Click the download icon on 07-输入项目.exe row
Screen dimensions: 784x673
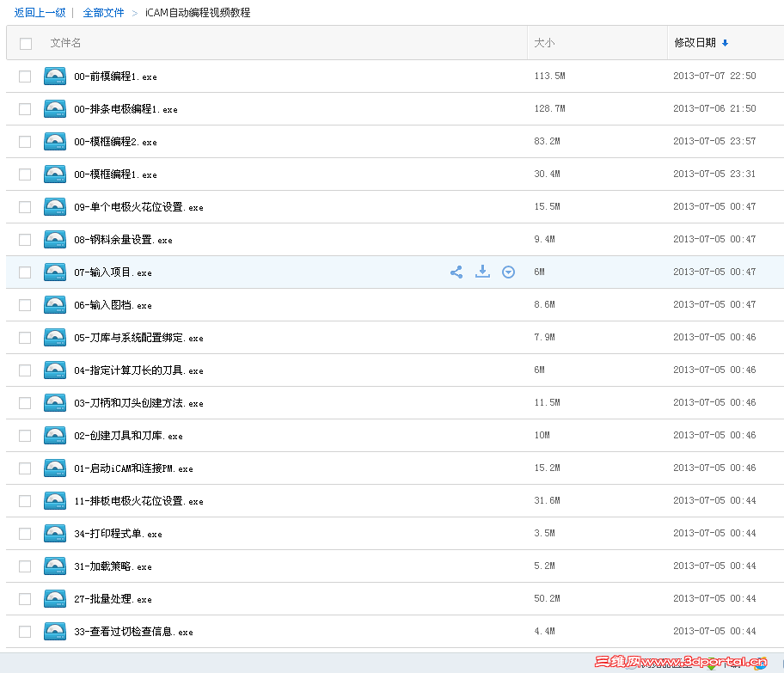coord(482,272)
